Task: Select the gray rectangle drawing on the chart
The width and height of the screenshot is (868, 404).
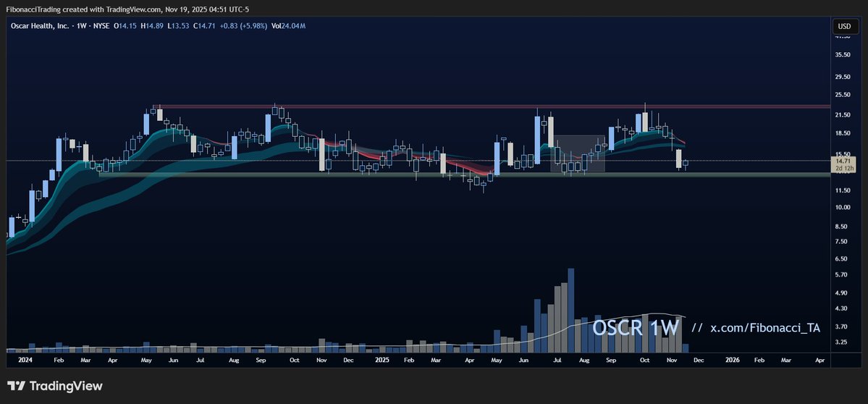Action: [578, 153]
